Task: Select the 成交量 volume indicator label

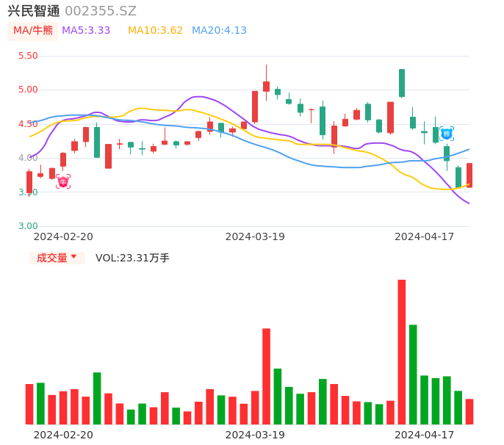Action: (51, 258)
